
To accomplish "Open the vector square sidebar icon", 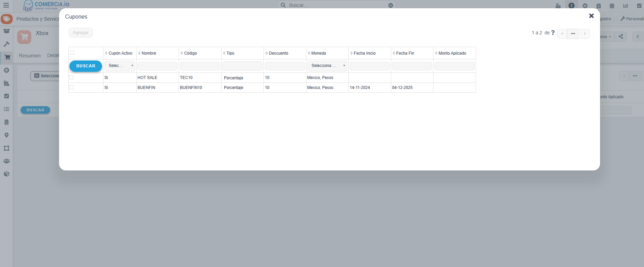I will click(7, 148).
